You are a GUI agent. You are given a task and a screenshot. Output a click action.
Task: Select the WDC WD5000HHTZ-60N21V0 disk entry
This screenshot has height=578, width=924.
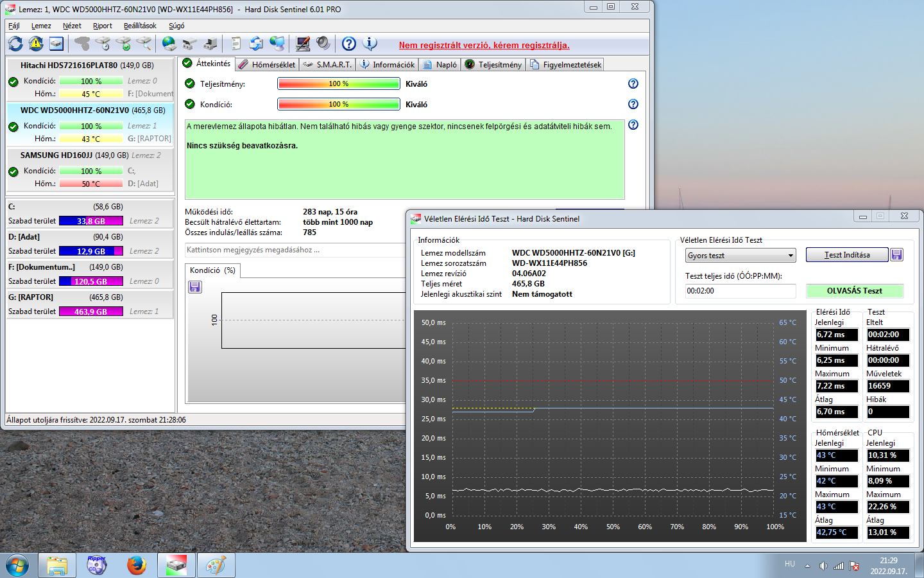coord(90,124)
